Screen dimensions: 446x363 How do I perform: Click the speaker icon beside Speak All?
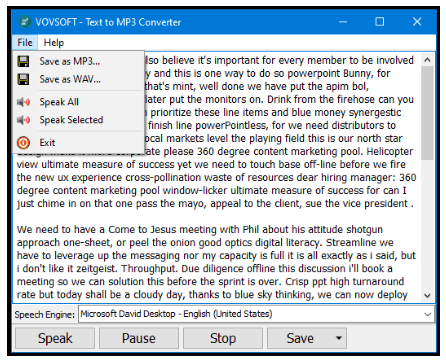coord(23,102)
